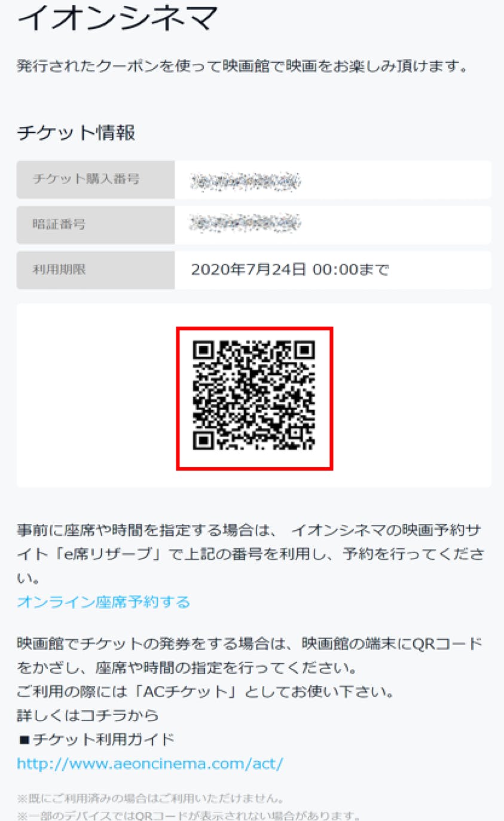
Task: Click the e席リザーブ reservation instruction paragraph
Action: pos(251,554)
